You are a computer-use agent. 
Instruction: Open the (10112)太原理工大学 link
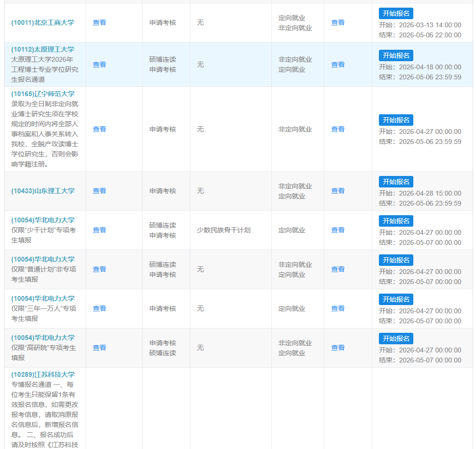point(43,49)
